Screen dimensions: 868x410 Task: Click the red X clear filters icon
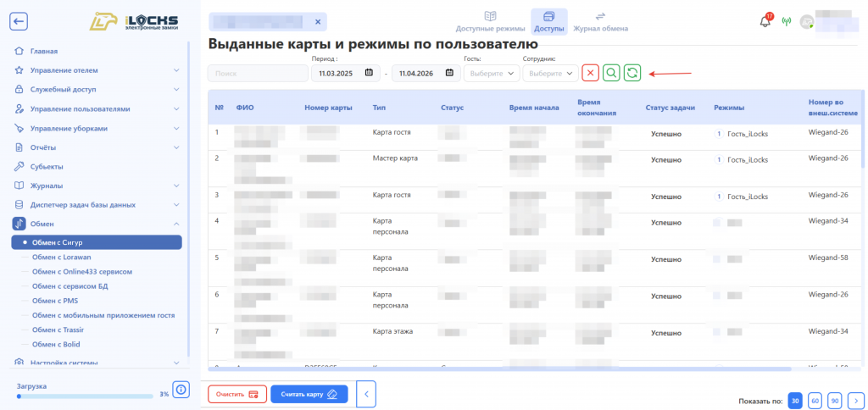pos(591,73)
